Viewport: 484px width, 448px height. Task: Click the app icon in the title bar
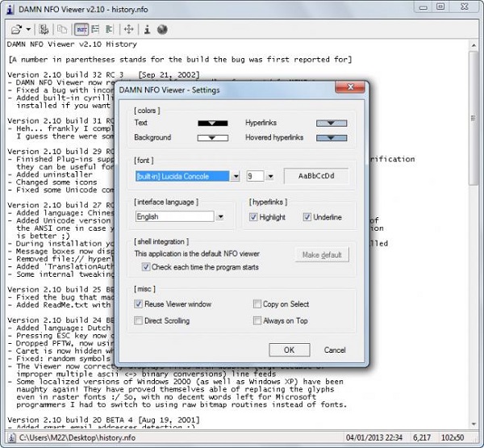(10, 9)
